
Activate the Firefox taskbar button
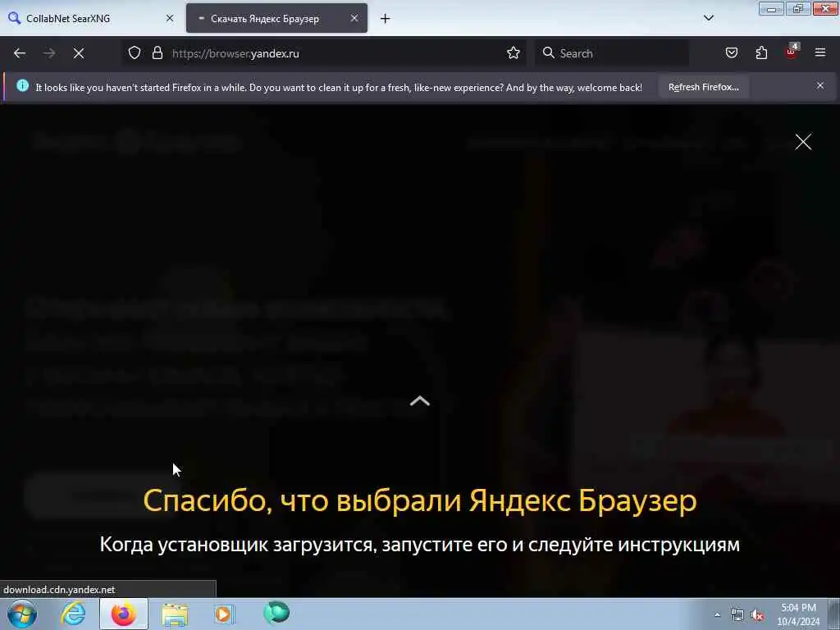[124, 614]
